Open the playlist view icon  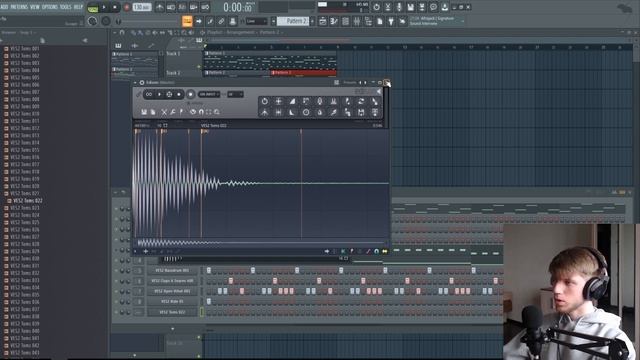click(x=323, y=21)
